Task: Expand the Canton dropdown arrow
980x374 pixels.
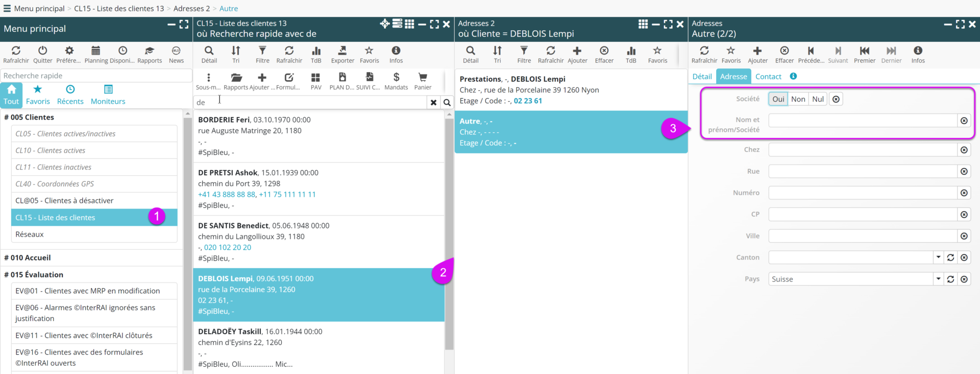Action: pyautogui.click(x=938, y=258)
